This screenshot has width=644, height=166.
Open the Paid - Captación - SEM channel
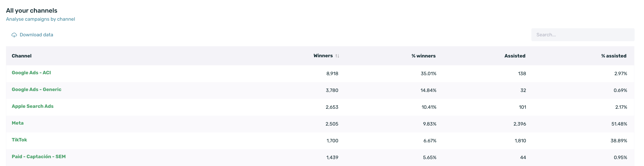click(x=39, y=157)
